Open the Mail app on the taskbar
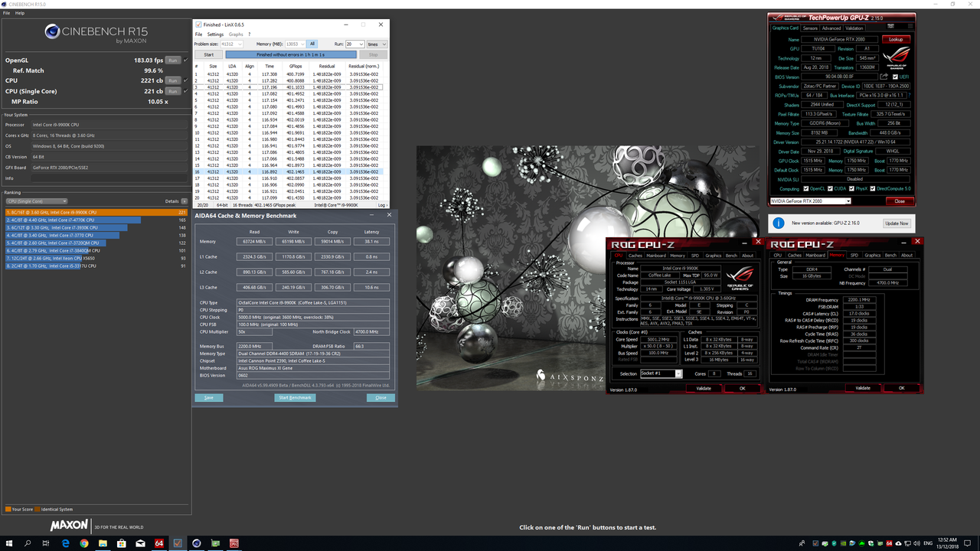This screenshot has height=551, width=980. (141, 543)
